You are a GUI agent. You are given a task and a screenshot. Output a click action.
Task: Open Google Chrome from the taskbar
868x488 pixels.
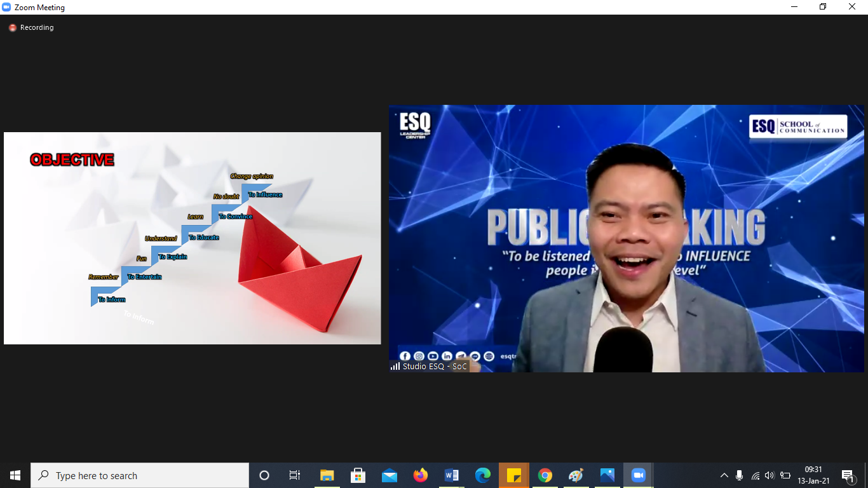tap(545, 475)
